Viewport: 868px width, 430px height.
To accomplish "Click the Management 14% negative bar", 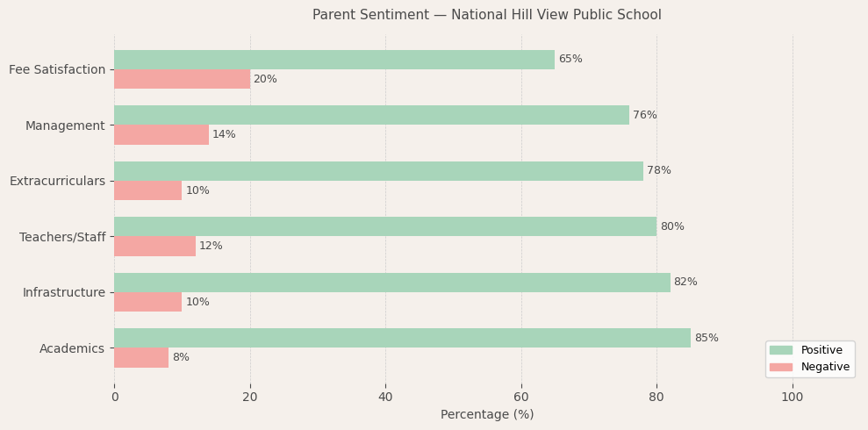I will tap(161, 134).
